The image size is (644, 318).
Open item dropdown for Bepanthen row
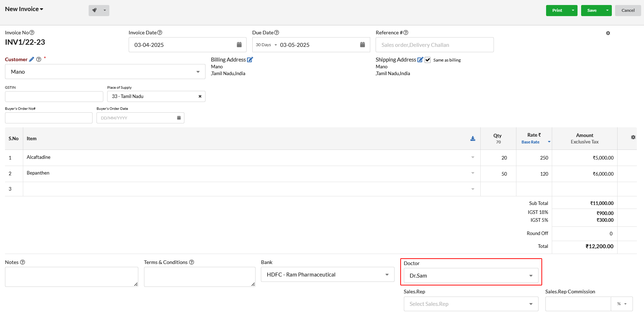click(x=472, y=173)
